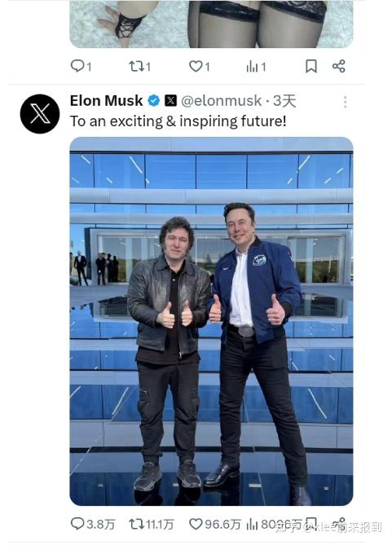The height and width of the screenshot is (545, 392).
Task: Open the 3天 timestamp link
Action: tap(284, 101)
